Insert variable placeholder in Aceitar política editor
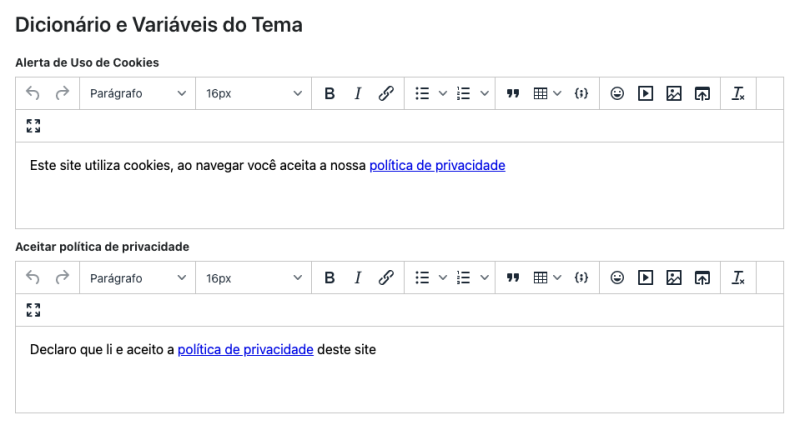The image size is (800, 430). pos(581,278)
